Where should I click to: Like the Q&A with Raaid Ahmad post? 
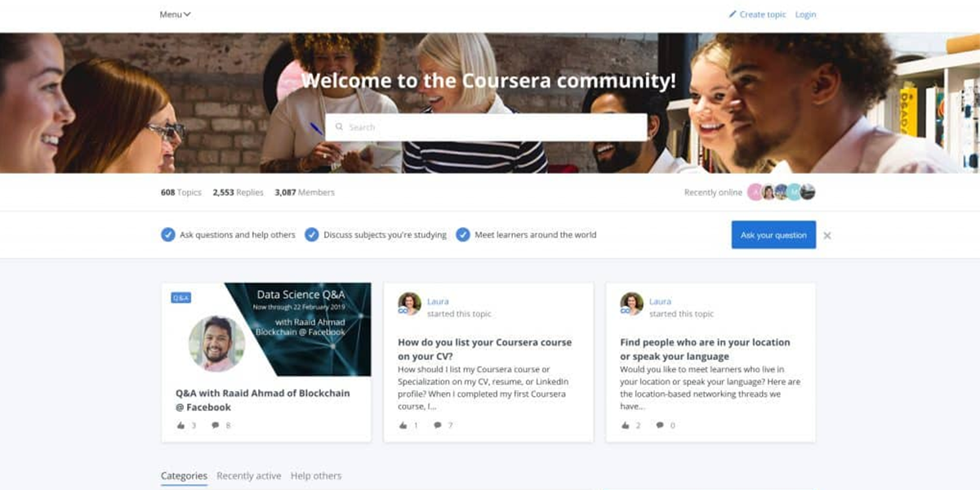[180, 425]
